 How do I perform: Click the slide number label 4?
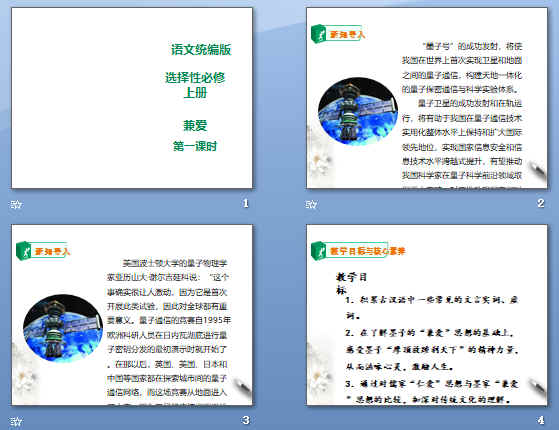tap(541, 420)
